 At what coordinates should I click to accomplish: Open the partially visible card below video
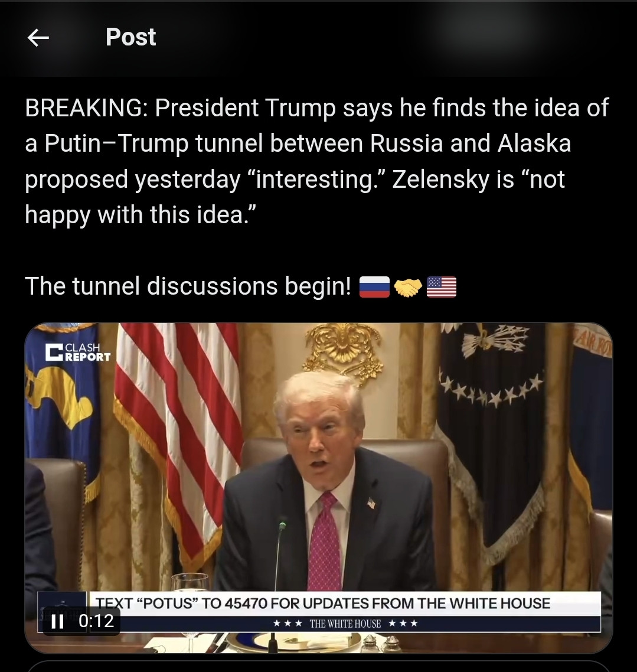pyautogui.click(x=318, y=666)
